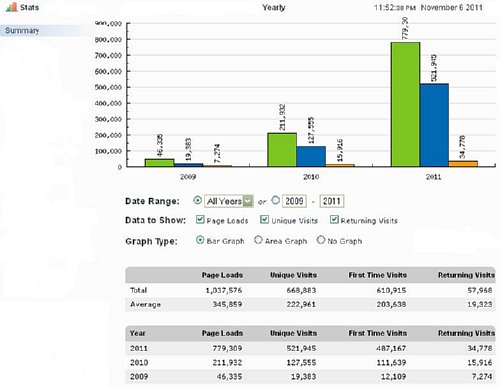Click the Total page loads value 1,037,576
The height and width of the screenshot is (388, 500).
pyautogui.click(x=224, y=290)
